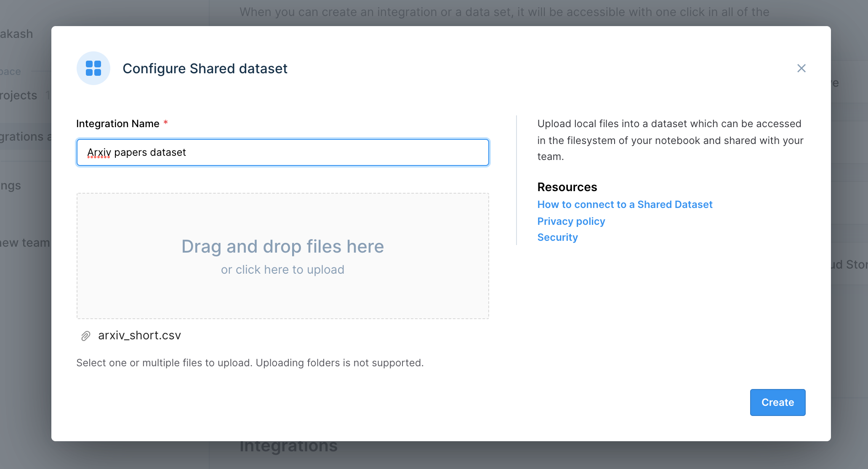
Task: Click the Integrations heading behind the dialog
Action: pos(288,447)
